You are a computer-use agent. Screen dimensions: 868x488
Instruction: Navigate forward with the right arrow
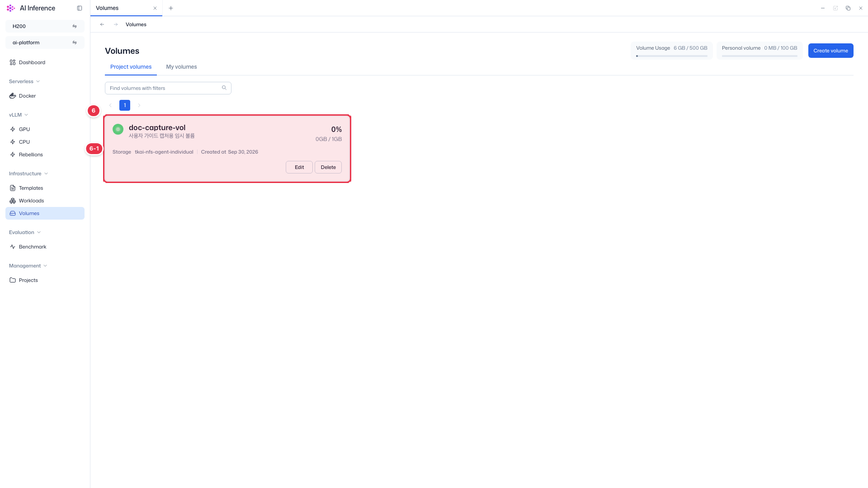(116, 24)
